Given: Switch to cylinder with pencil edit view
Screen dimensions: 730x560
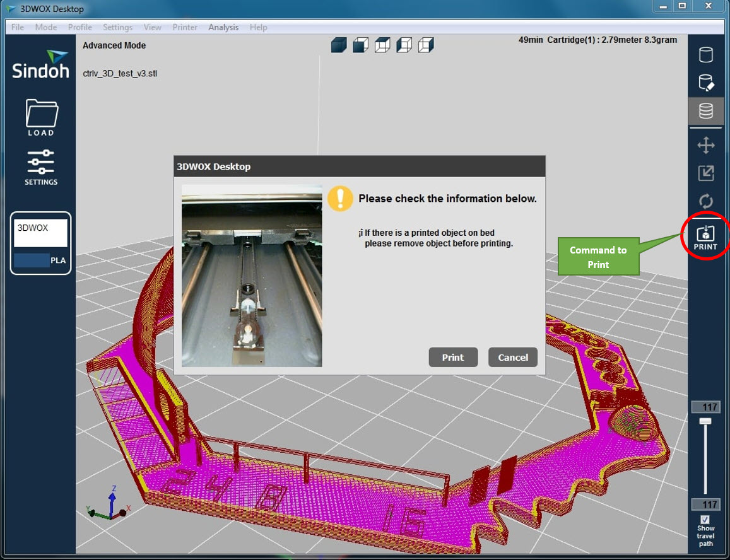Looking at the screenshot, I should point(706,83).
